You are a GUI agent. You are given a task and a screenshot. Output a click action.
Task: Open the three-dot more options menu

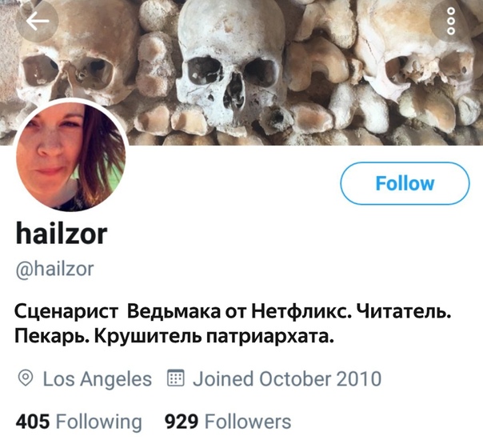(x=451, y=21)
